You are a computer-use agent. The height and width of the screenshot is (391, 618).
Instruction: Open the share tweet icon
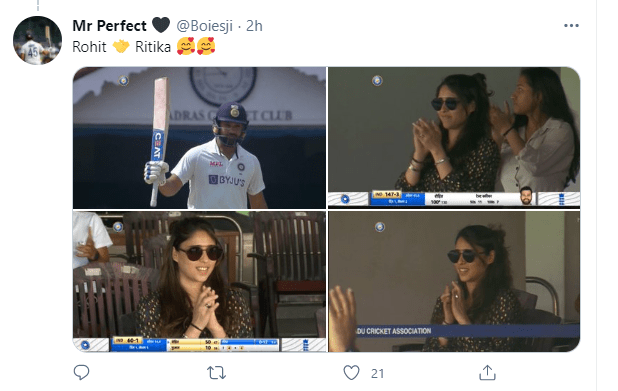pos(487,372)
